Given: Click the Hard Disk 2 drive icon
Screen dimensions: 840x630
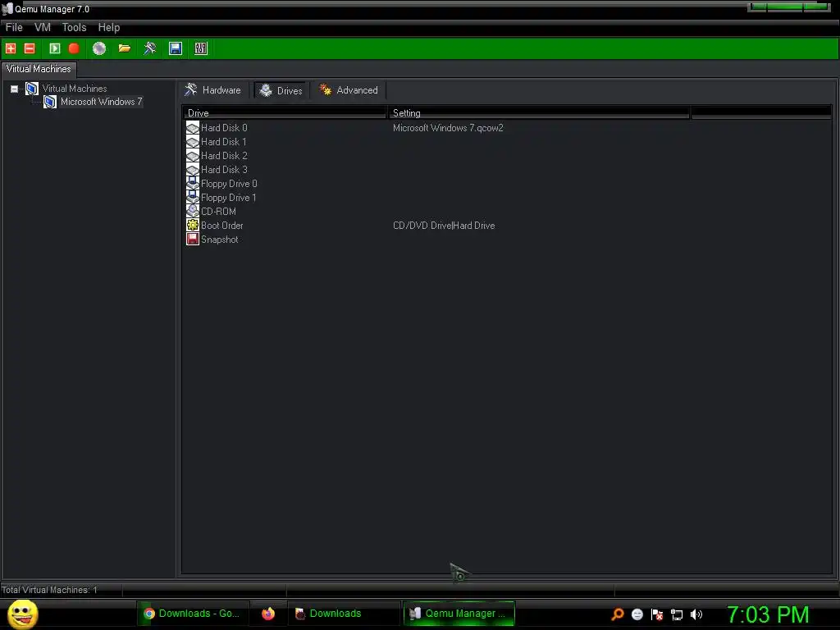Looking at the screenshot, I should pos(192,155).
